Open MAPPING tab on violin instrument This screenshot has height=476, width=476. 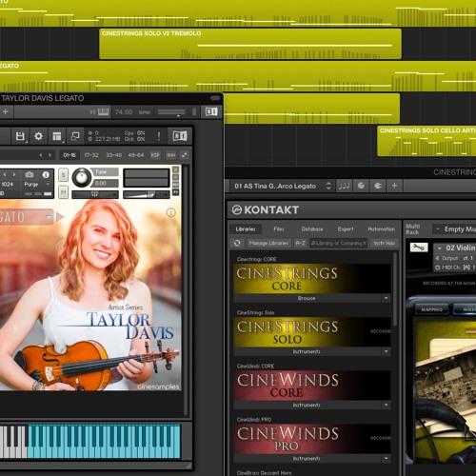[x=431, y=309]
